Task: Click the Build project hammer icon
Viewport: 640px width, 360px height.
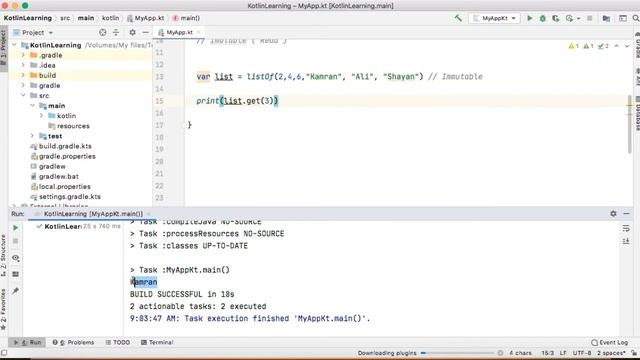Action: click(x=458, y=18)
